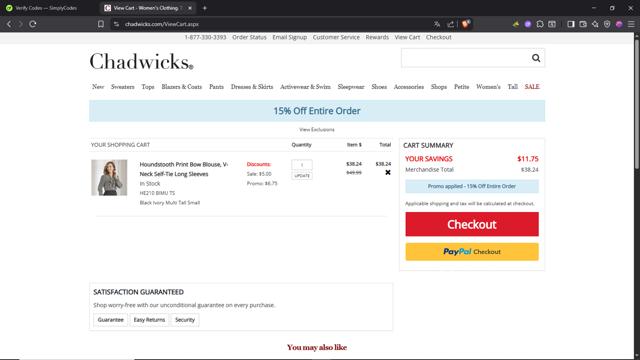Open the page translate icon
The image size is (640, 360).
[437, 24]
